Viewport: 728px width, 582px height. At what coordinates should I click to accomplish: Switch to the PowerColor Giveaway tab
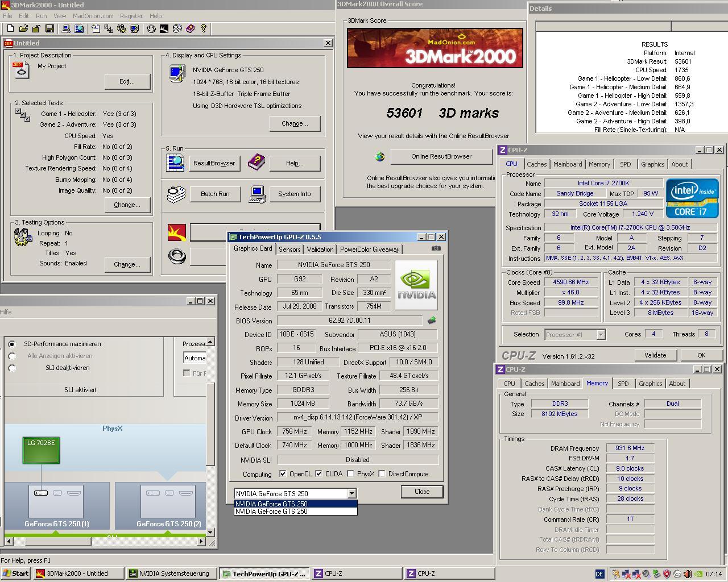click(370, 250)
